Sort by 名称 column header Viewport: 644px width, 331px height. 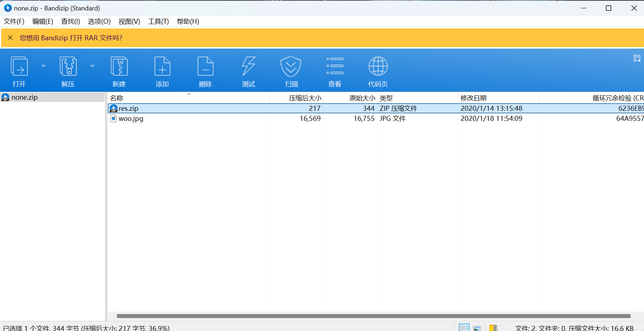(x=188, y=98)
